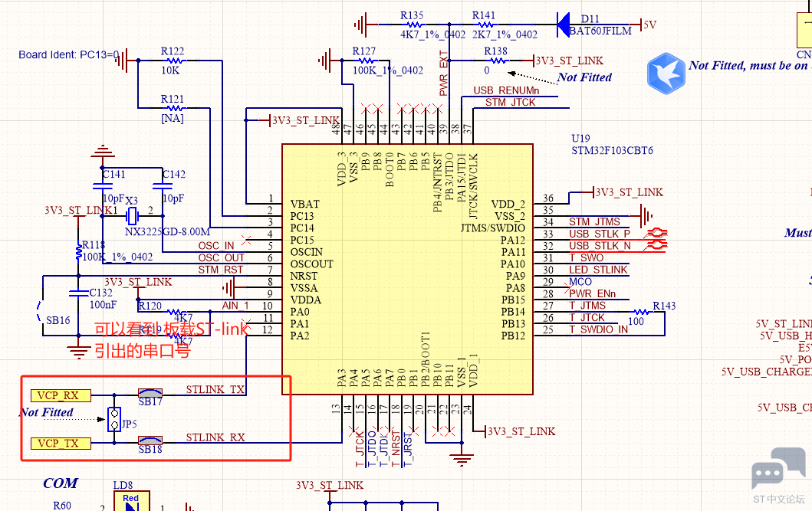The image size is (812, 511).
Task: Select the LD8 LED designator
Action: 123,485
